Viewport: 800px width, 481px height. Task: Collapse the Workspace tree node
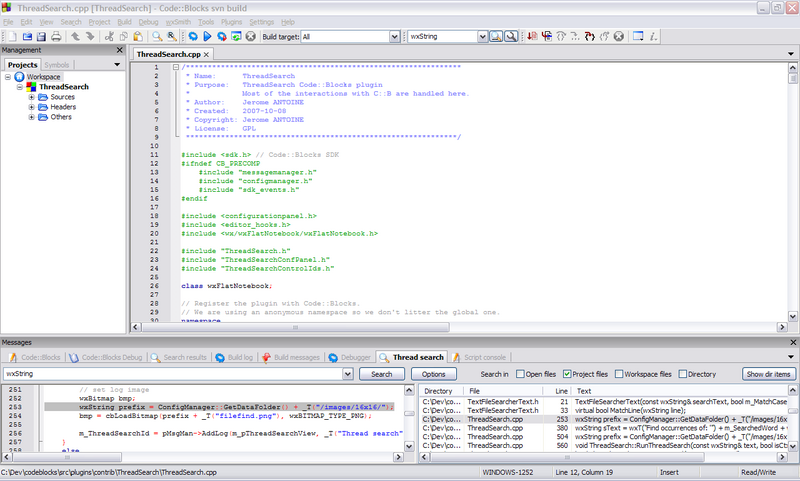coord(8,77)
